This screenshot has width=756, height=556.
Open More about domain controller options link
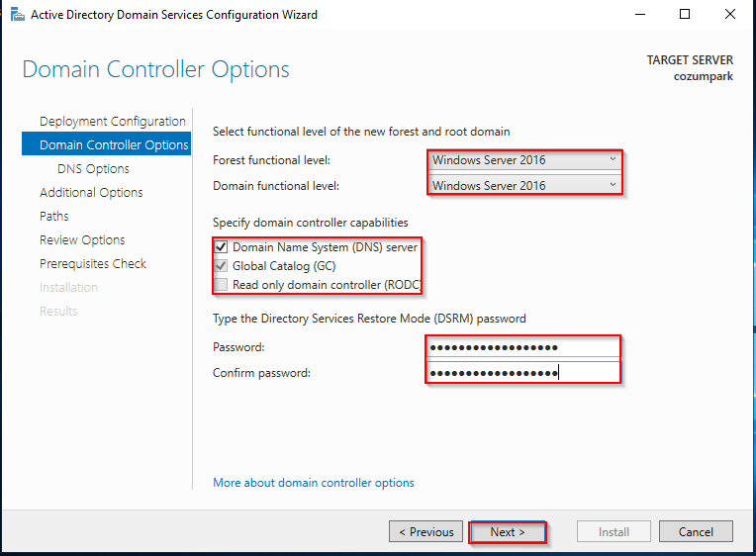314,483
